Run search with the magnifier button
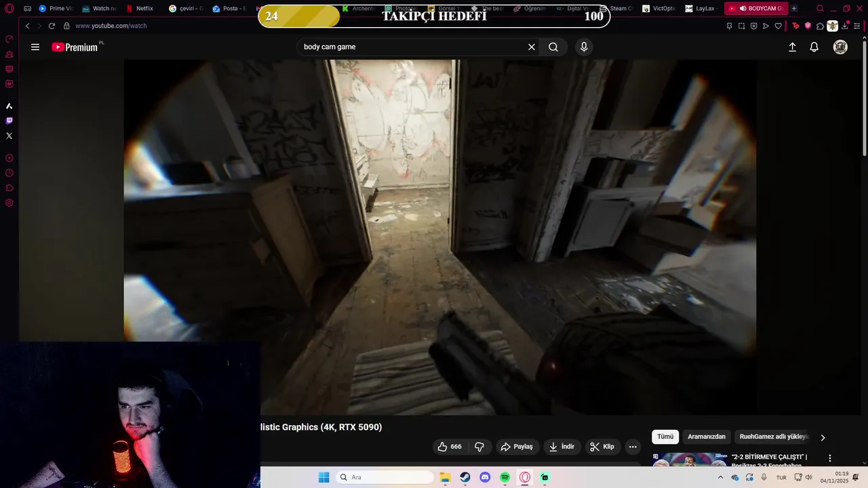The image size is (868, 488). (553, 47)
